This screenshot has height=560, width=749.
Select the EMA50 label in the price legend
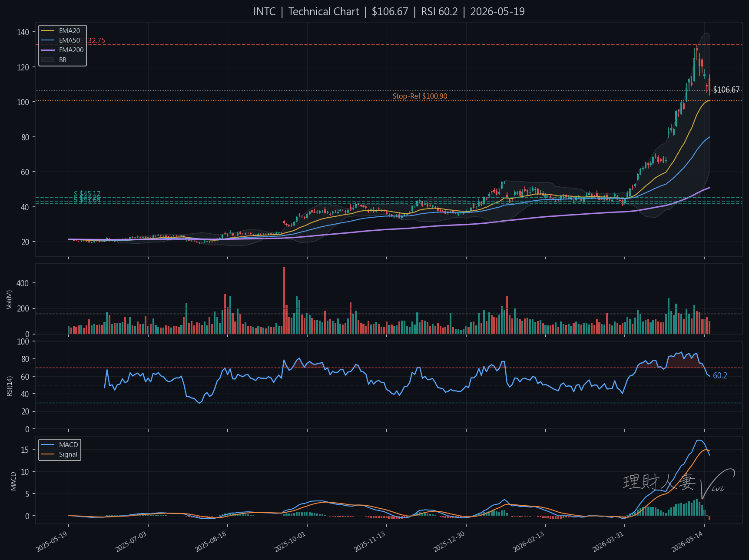point(70,40)
